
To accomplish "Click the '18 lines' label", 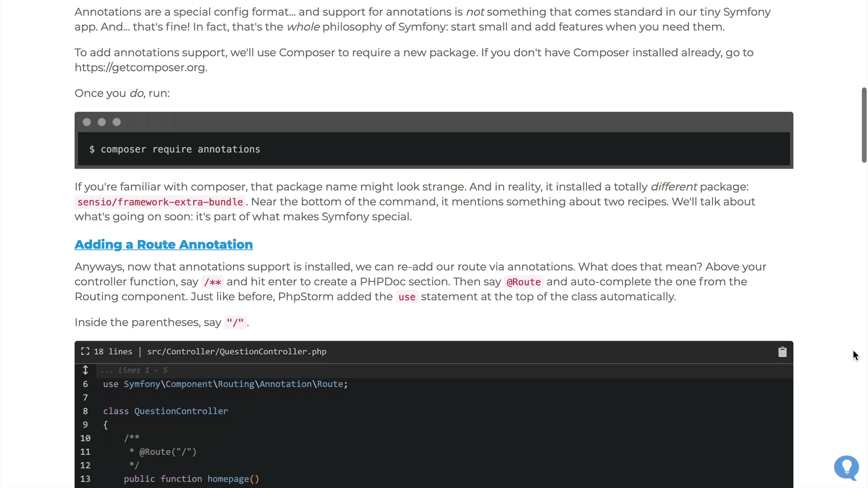I will [x=113, y=352].
